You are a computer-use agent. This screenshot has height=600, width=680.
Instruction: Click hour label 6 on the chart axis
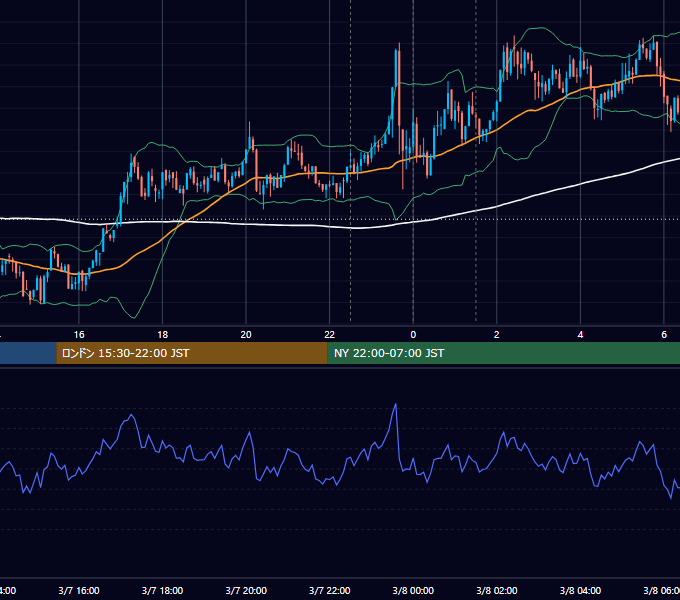tap(664, 335)
